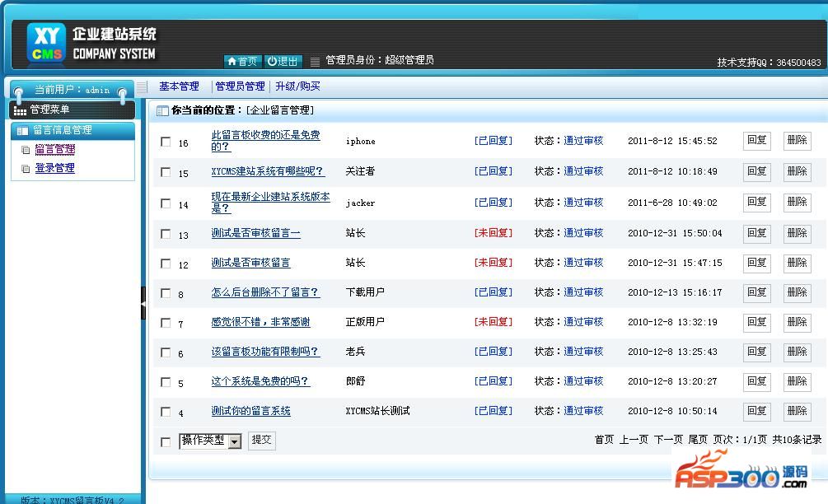Open message 该留言板功能有限制吗?
Viewport: 828px width, 504px height.
tap(265, 352)
